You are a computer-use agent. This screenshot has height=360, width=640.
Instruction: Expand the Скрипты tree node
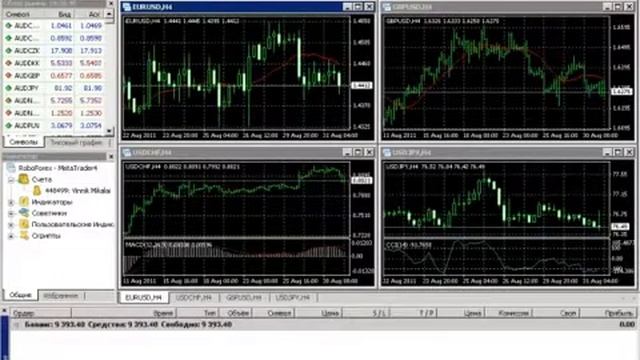(x=11, y=236)
